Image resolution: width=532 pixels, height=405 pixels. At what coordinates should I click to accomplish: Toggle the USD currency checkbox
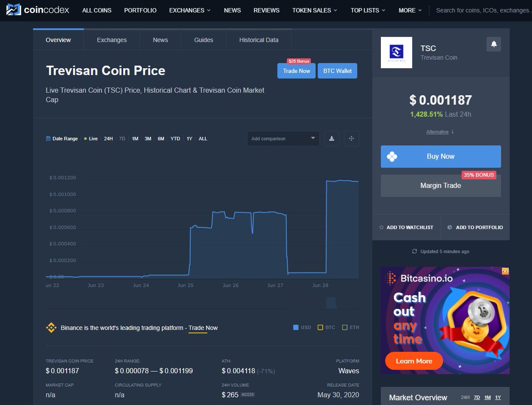tap(296, 327)
